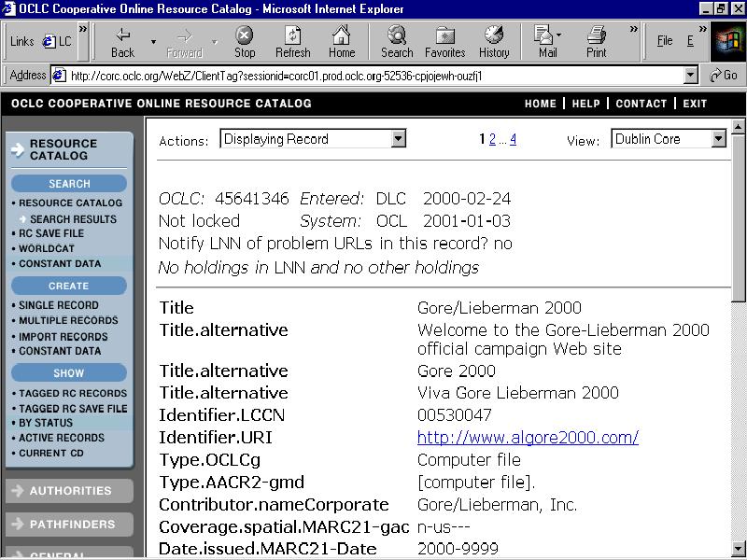Viewport: 747px width, 560px height.
Task: Open CONSTANT DATA under Create section
Action: (x=60, y=351)
